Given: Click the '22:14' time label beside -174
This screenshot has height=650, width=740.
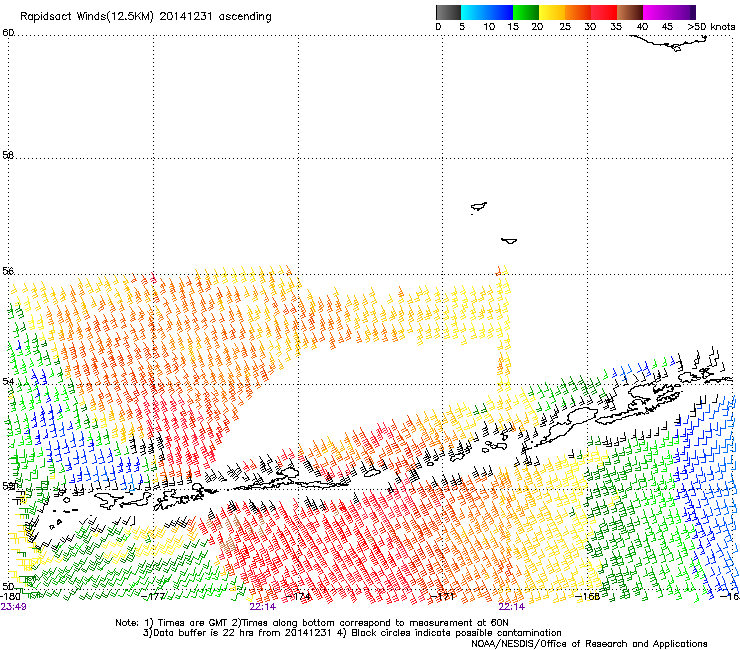Looking at the screenshot, I should pyautogui.click(x=263, y=607).
